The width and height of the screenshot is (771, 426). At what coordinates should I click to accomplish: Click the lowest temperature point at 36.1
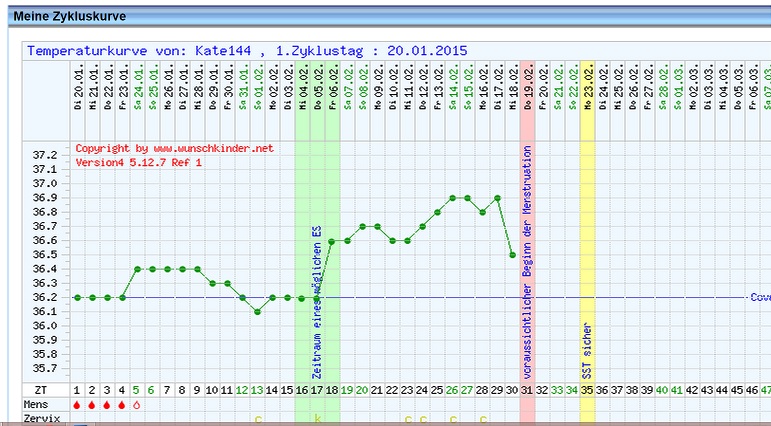point(257,311)
